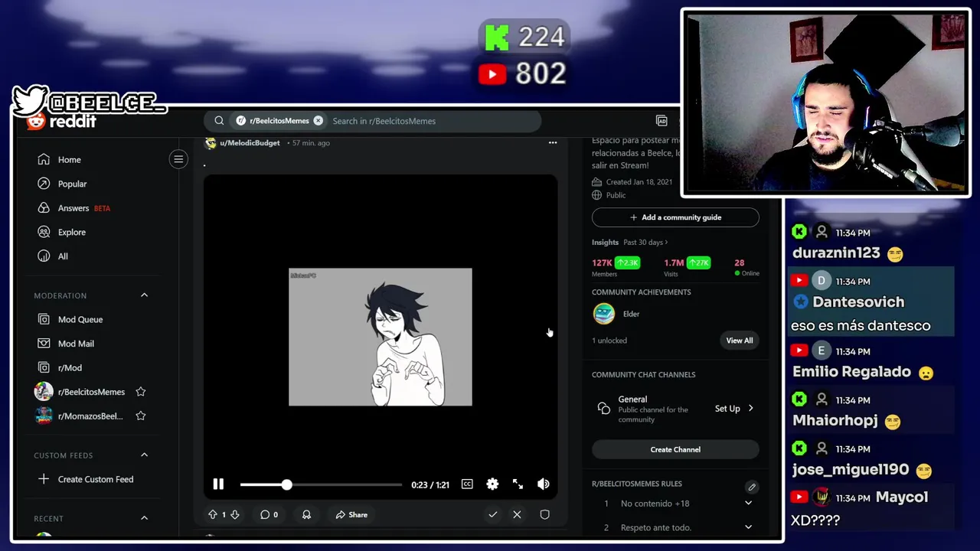The image size is (980, 551).
Task: Collapse Recent section
Action: (144, 518)
